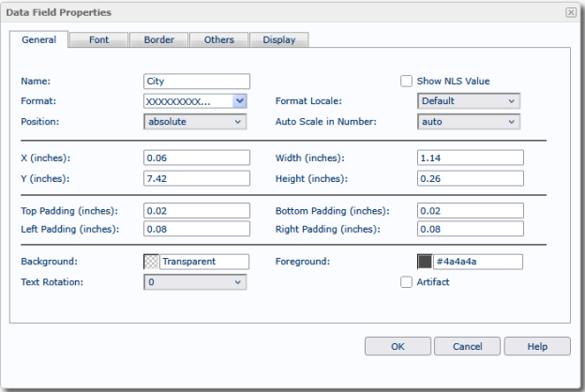Click the Name input field

pyautogui.click(x=197, y=82)
